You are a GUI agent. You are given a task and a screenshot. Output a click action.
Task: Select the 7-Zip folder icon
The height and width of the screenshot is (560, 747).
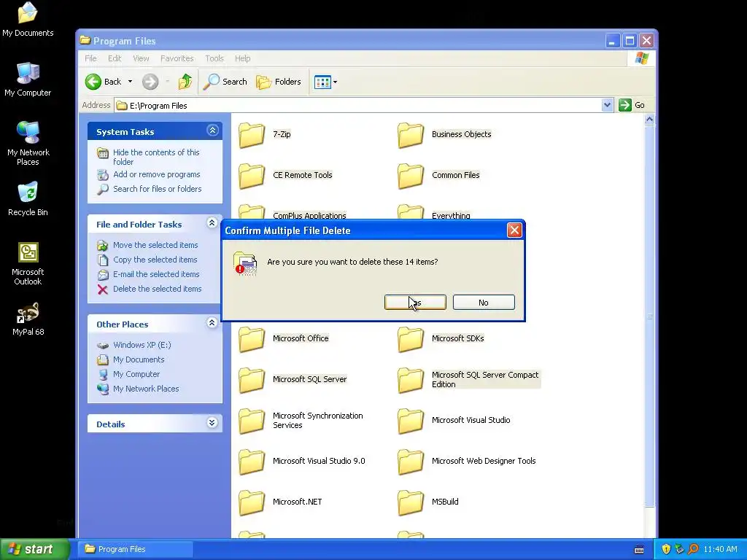tap(252, 135)
